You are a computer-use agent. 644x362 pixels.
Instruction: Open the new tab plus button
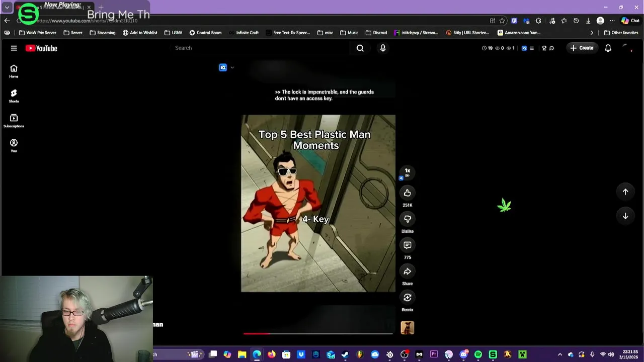101,8
